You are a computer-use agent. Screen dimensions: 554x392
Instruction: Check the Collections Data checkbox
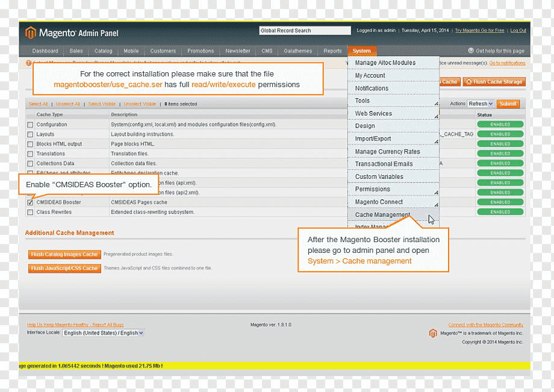(x=30, y=164)
